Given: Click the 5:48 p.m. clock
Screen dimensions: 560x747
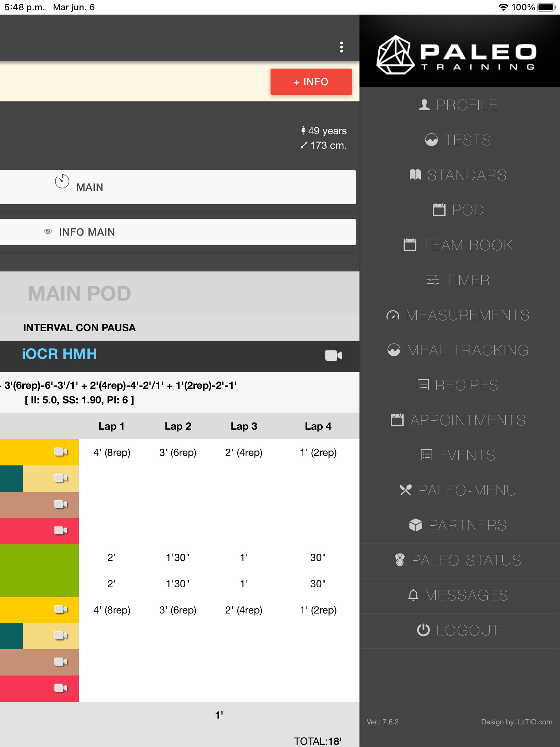Looking at the screenshot, I should tap(25, 7).
